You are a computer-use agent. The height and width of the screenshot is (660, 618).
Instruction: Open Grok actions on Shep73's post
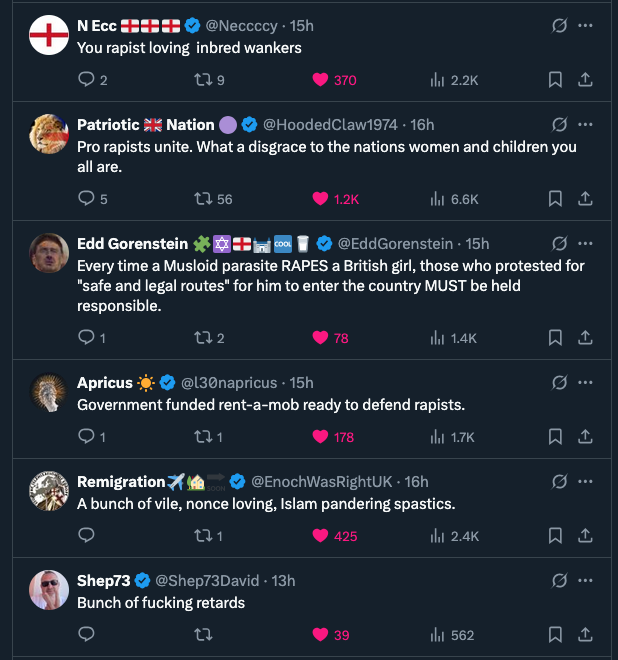click(x=561, y=581)
